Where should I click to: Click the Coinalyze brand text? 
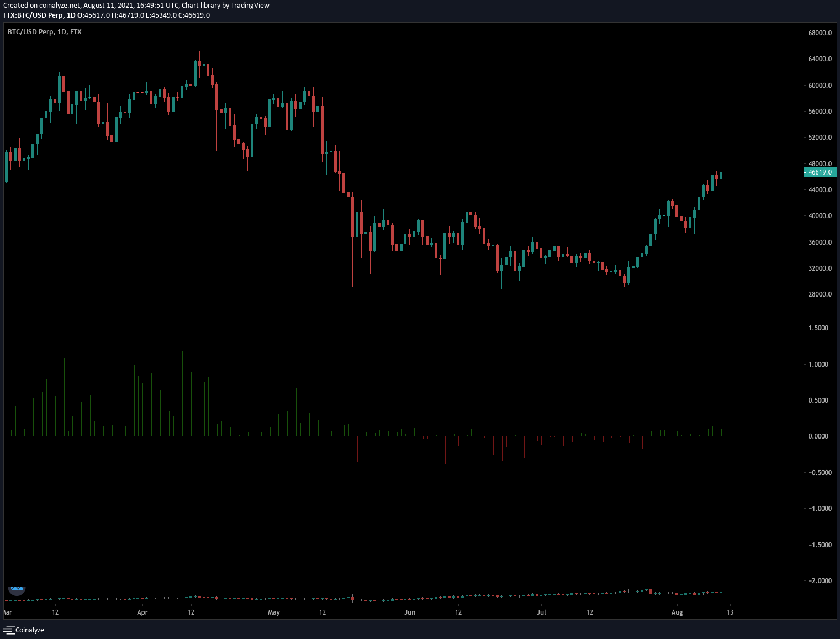[30, 630]
